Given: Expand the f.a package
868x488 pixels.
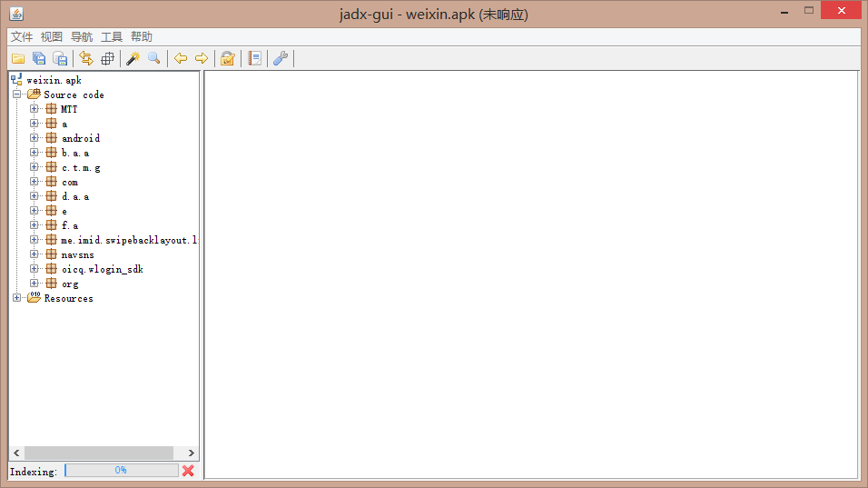Looking at the screenshot, I should point(35,224).
